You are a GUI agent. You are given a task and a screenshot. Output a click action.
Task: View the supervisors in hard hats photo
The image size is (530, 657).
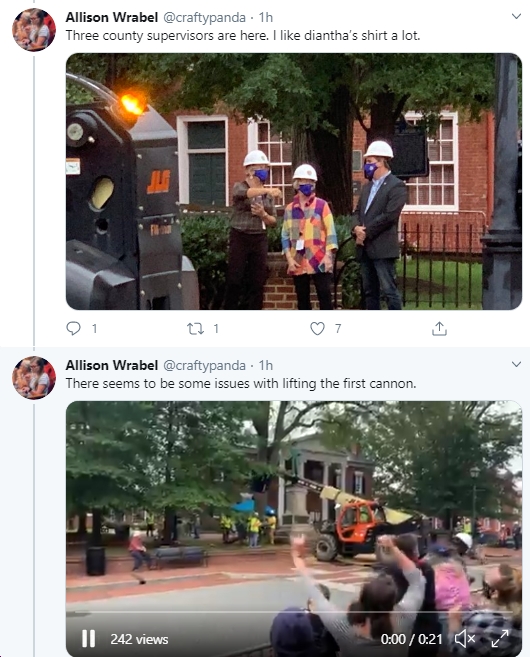[294, 181]
